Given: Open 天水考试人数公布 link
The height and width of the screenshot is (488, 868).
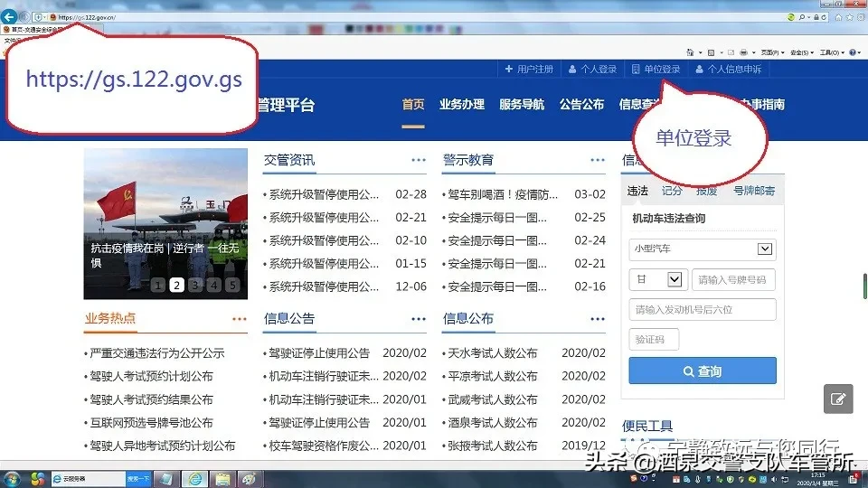Looking at the screenshot, I should pyautogui.click(x=492, y=353).
